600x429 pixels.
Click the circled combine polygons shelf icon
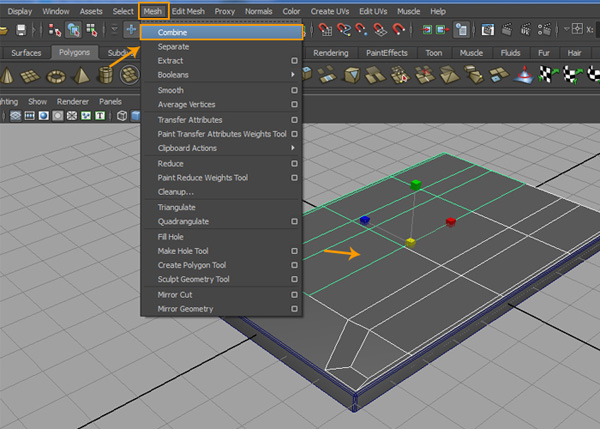(129, 75)
